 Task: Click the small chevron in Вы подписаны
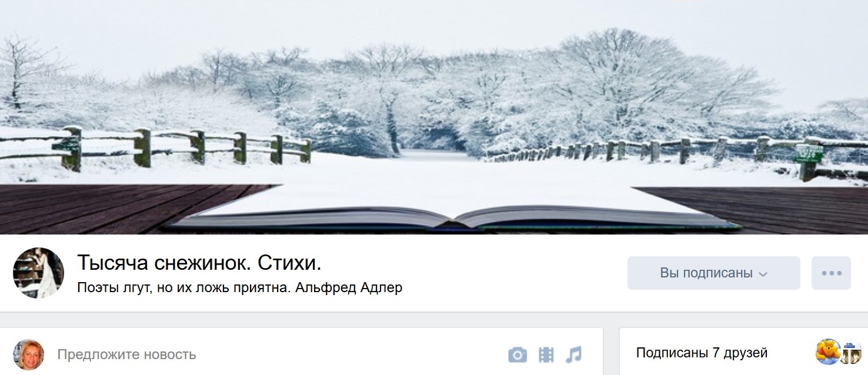pyautogui.click(x=763, y=274)
